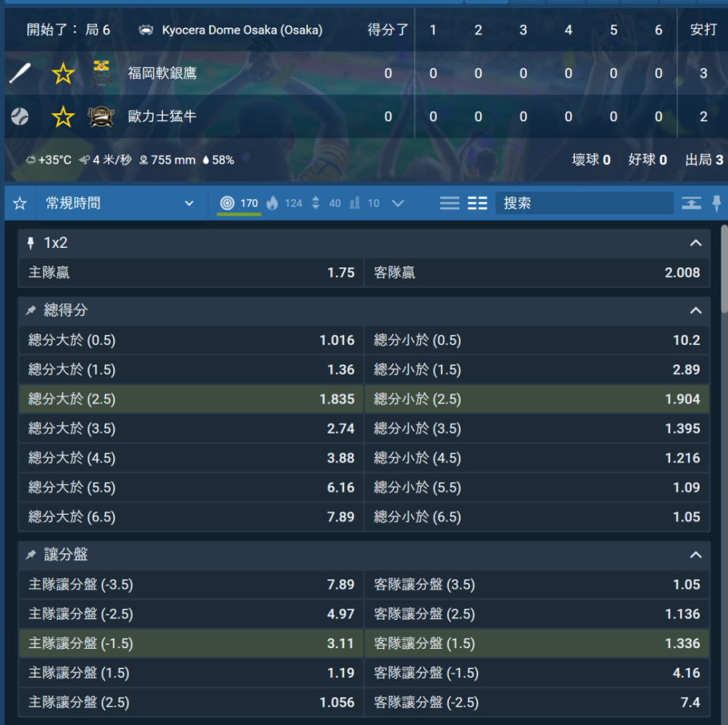Click the stadium icon beside Kyocera Dome
728x725 pixels.
tap(146, 30)
